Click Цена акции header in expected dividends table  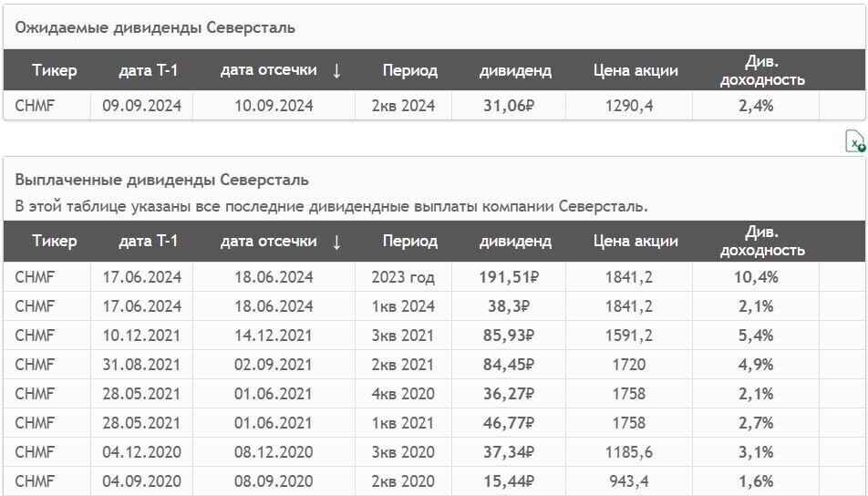point(635,70)
